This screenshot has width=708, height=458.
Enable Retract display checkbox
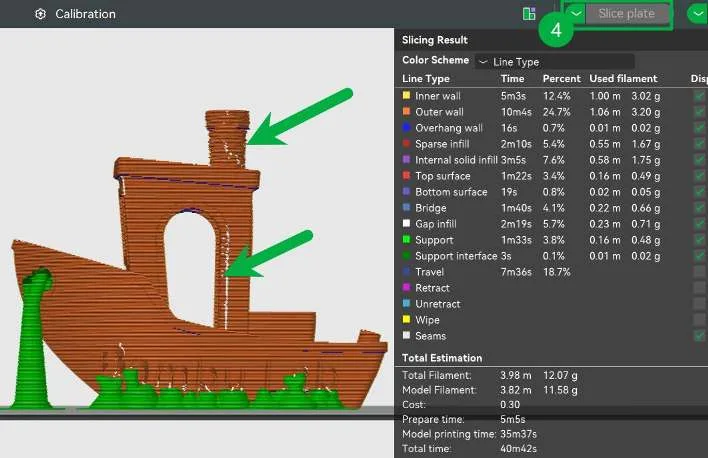point(699,288)
